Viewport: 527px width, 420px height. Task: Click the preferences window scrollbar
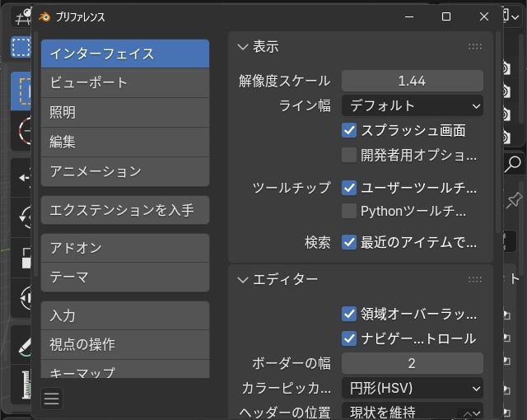(x=498, y=132)
